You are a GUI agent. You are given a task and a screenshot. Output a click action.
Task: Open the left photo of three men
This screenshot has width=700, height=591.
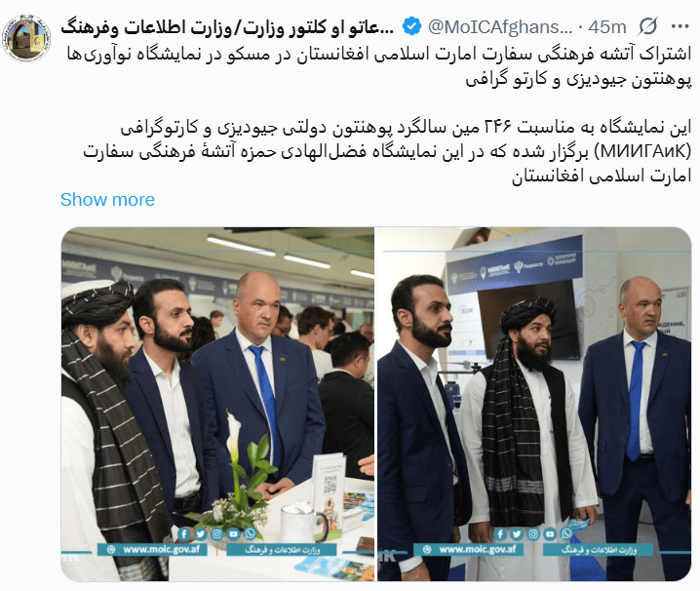coord(217,405)
